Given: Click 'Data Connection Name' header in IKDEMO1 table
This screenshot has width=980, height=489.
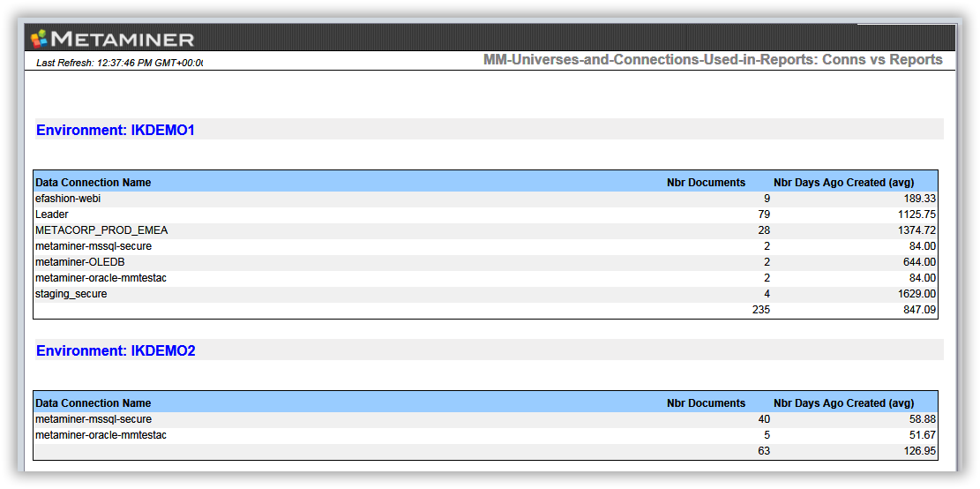Looking at the screenshot, I should click(x=94, y=183).
